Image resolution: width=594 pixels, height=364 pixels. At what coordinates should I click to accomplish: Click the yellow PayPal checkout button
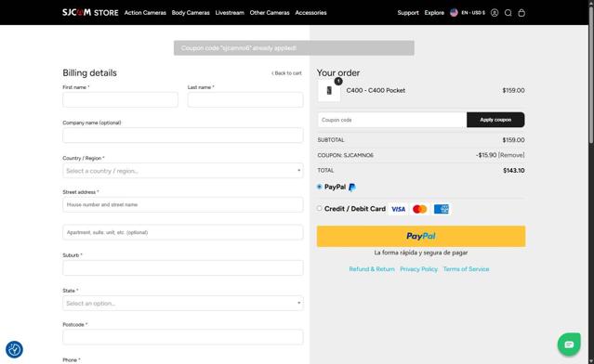click(421, 236)
